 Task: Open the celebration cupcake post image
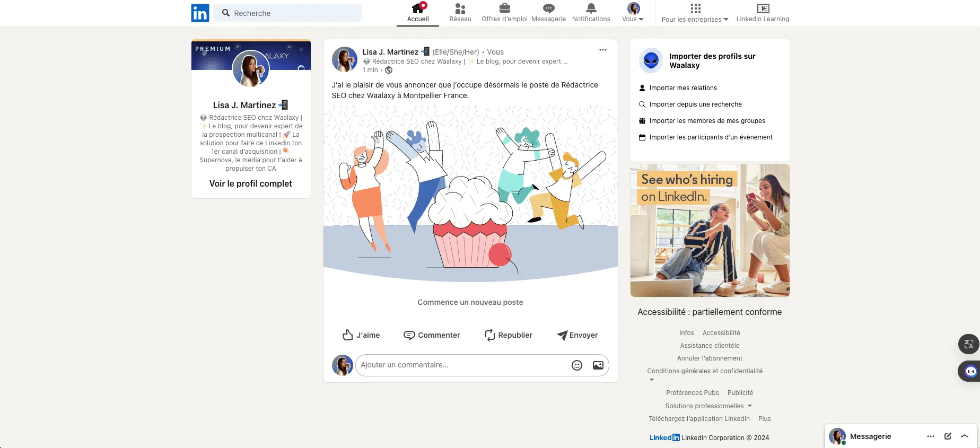pyautogui.click(x=470, y=193)
